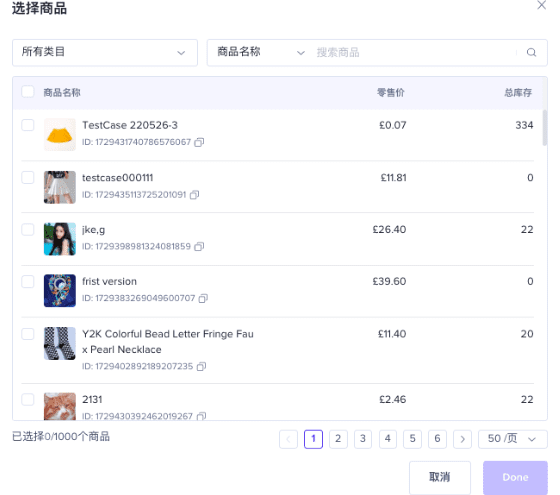Click the product list vertical scrollbar

click(x=545, y=128)
